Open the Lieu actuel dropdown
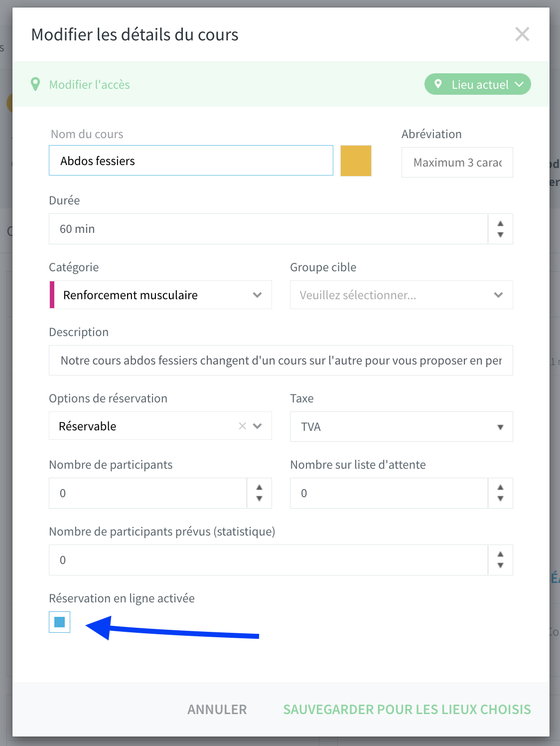Viewport: 560px width, 746px height. (x=477, y=84)
